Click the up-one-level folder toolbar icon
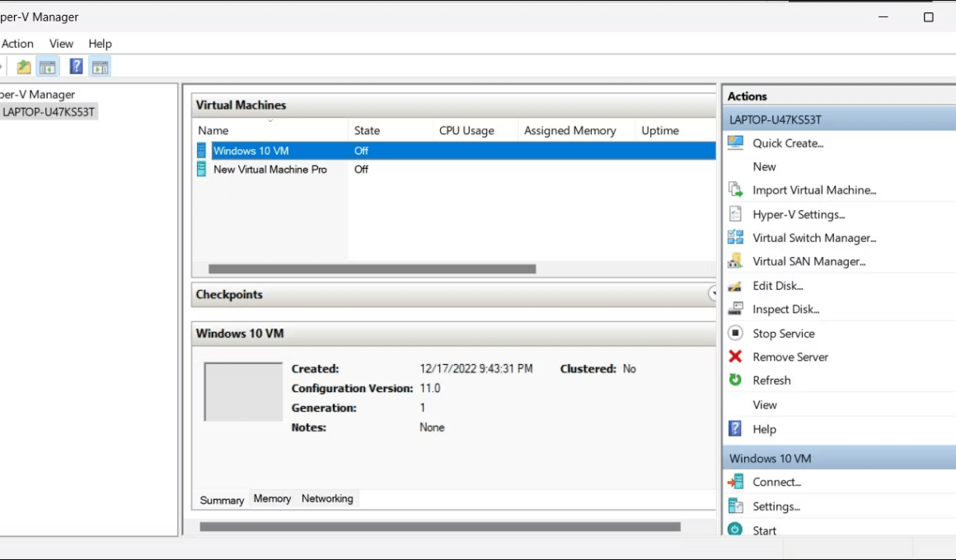 24,67
